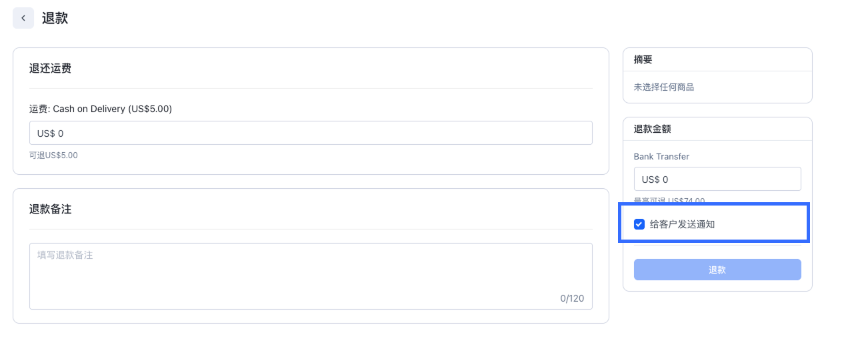Image resolution: width=868 pixels, height=345 pixels.
Task: Click the 退款 page title
Action: (55, 18)
